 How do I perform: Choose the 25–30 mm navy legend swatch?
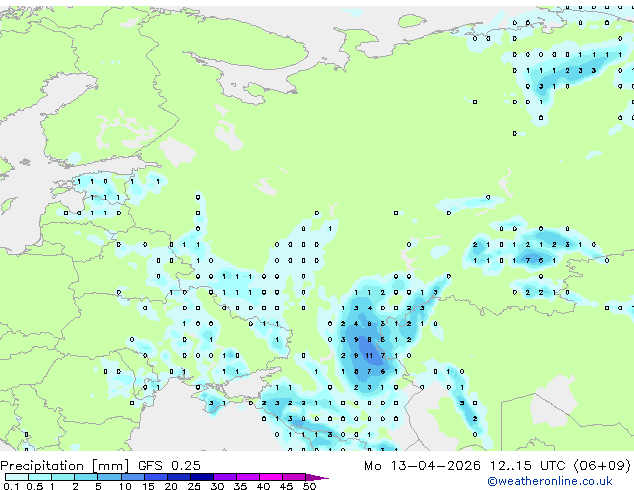[201, 477]
